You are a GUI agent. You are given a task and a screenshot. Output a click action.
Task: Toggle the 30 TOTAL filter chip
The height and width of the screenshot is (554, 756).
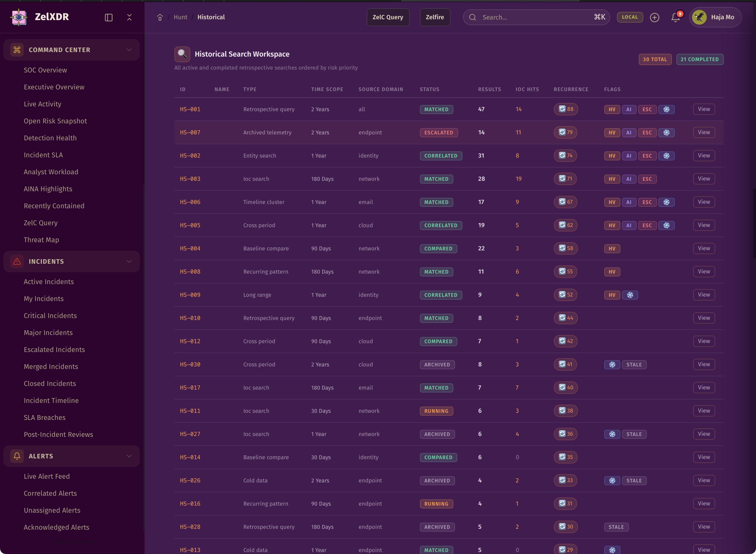point(655,59)
